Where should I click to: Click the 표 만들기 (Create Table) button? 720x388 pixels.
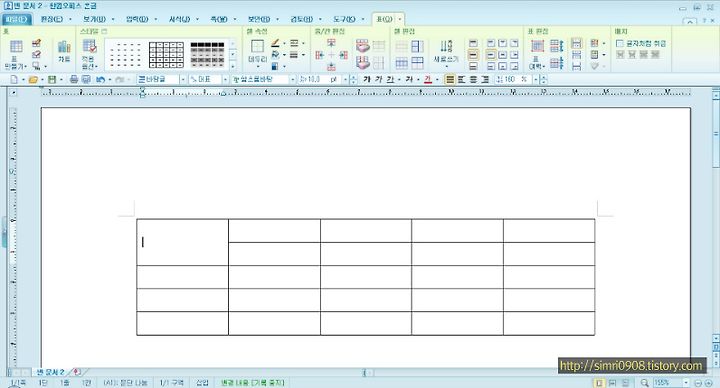(16, 54)
